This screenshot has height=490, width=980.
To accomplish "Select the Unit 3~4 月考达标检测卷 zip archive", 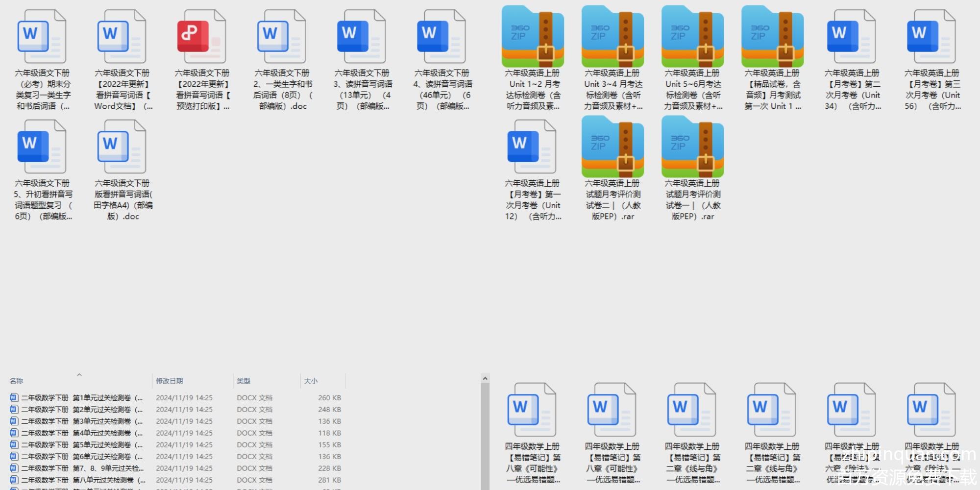I will [612, 38].
